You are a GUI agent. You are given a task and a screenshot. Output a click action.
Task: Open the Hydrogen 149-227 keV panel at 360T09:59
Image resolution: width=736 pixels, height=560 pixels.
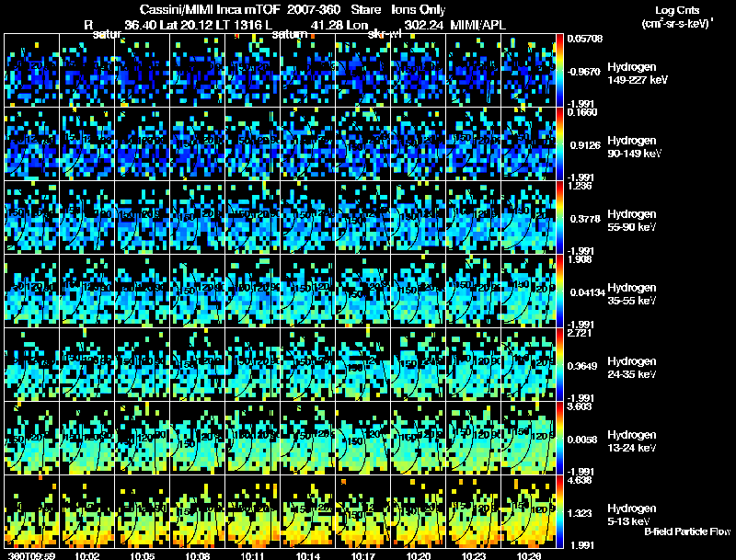(x=32, y=71)
